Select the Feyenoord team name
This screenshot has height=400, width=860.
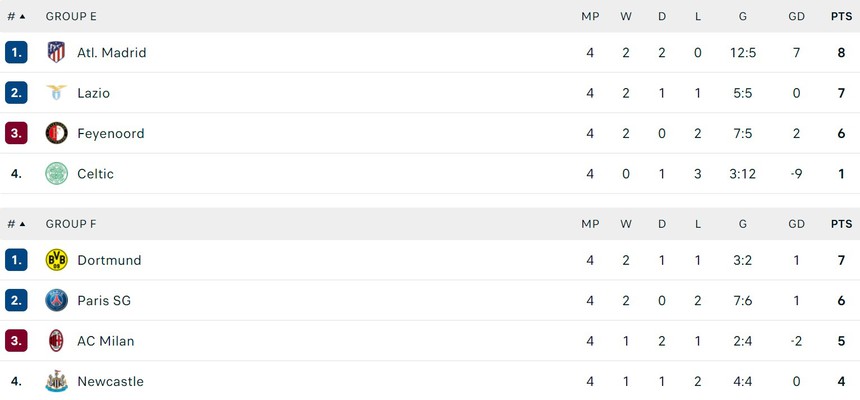tap(110, 134)
